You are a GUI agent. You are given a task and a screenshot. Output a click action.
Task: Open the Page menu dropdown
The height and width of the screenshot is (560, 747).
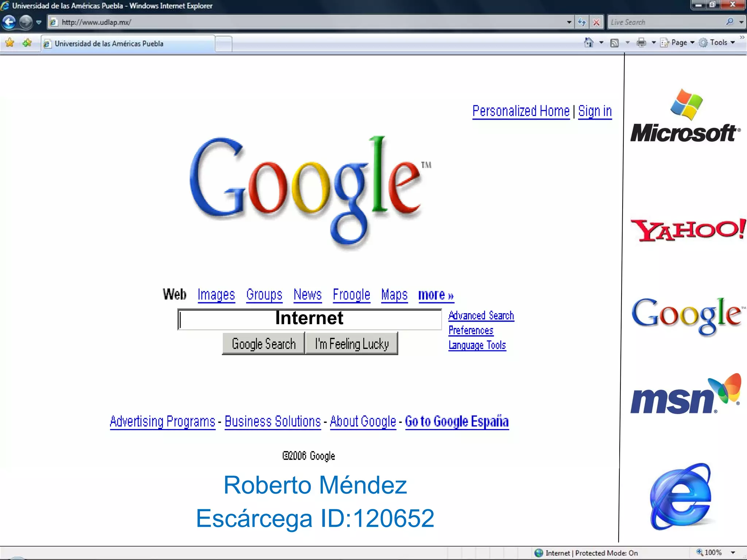(x=679, y=43)
